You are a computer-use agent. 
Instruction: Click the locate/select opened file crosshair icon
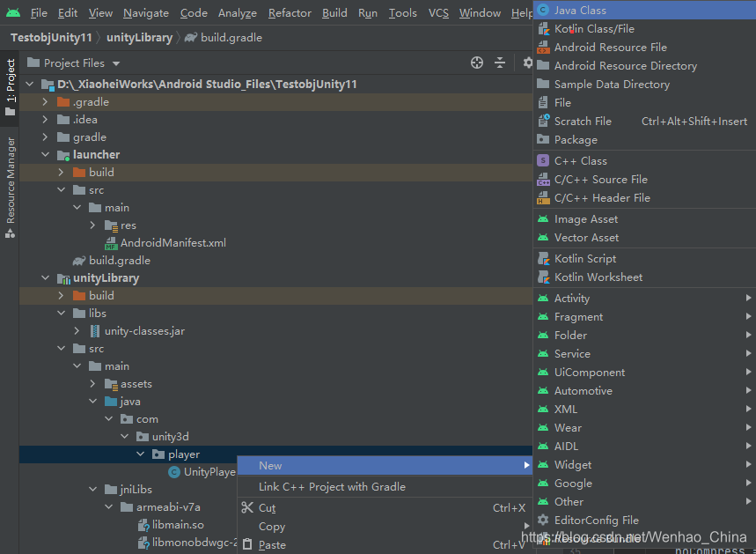point(477,63)
